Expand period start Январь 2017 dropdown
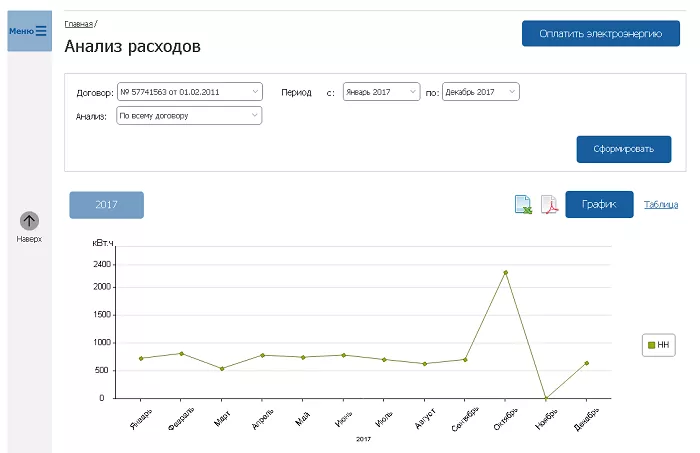The width and height of the screenshot is (700, 453). tap(380, 92)
